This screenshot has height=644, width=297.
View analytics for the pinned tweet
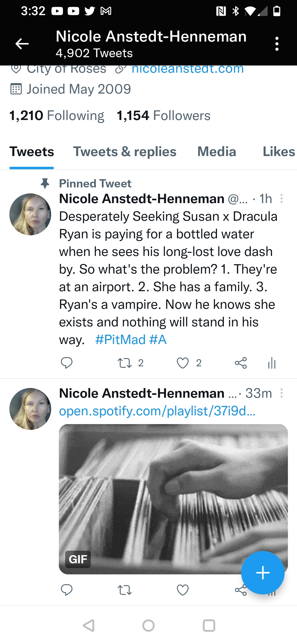point(272,363)
